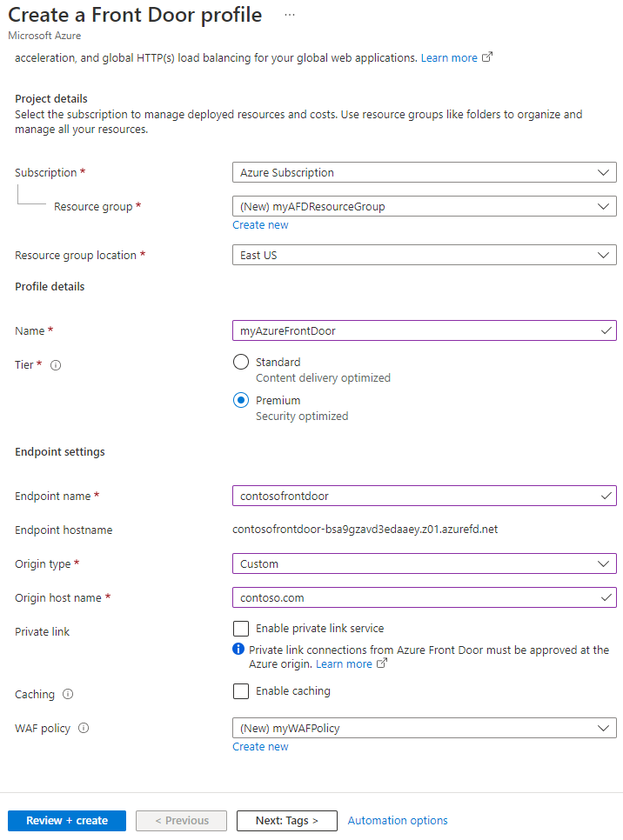
Task: Expand the Origin type dropdown
Action: coord(424,564)
